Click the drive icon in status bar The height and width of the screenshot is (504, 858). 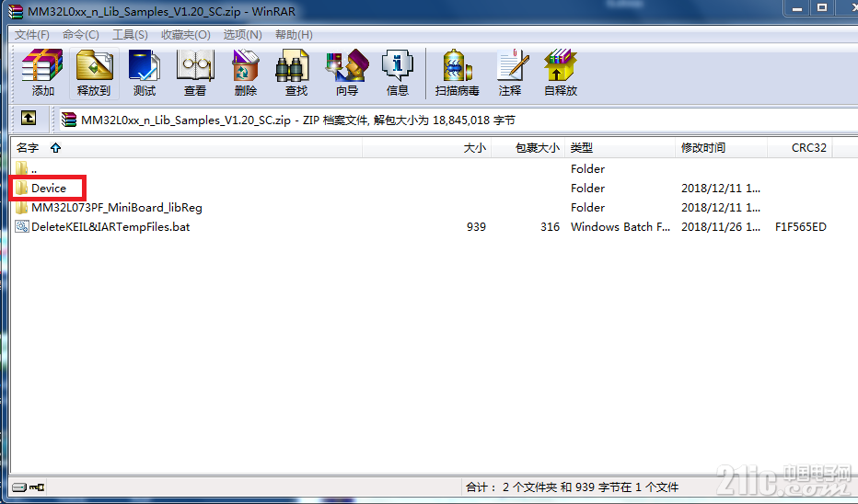click(x=19, y=487)
